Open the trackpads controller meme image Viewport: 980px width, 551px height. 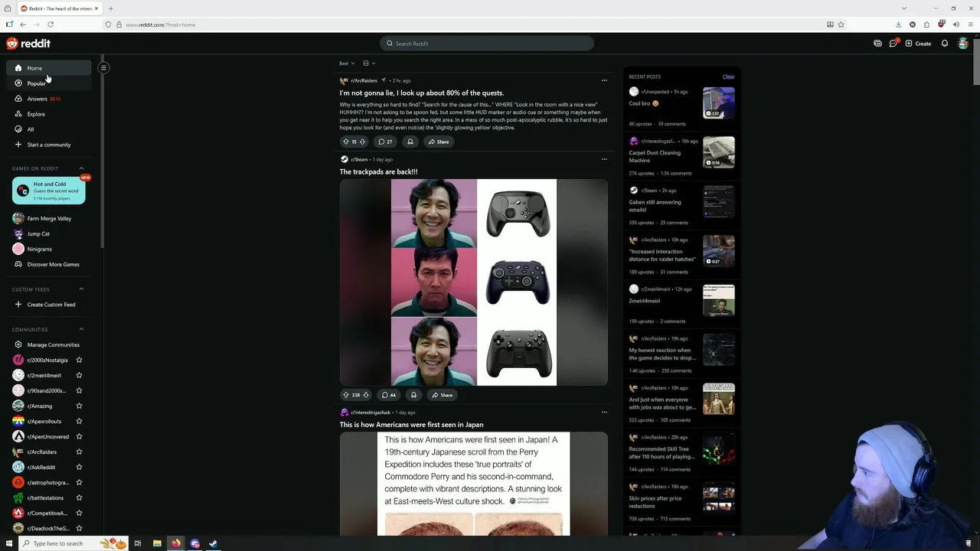[x=474, y=282]
